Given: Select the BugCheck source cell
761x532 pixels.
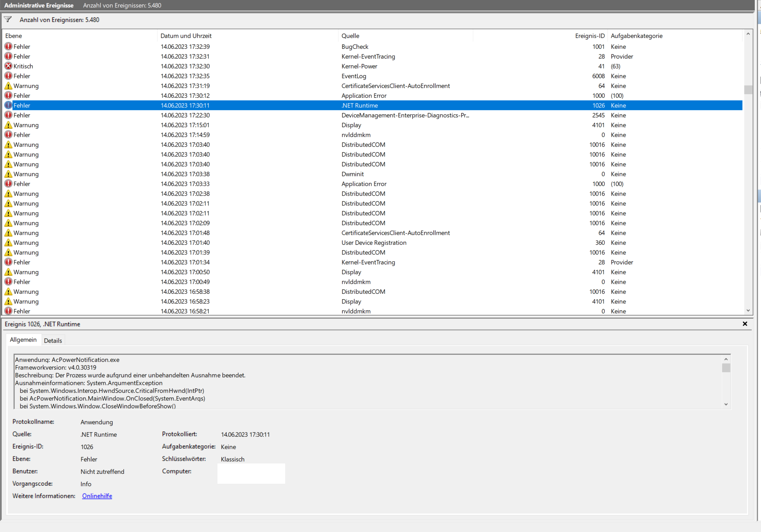Looking at the screenshot, I should (355, 47).
